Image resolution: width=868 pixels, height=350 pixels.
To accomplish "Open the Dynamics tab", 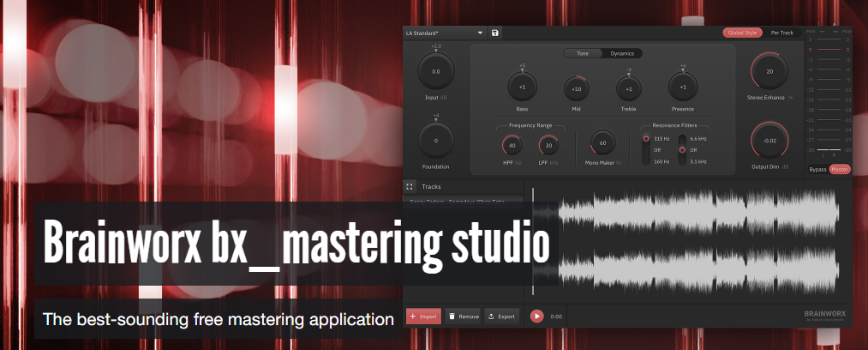I will coord(622,54).
